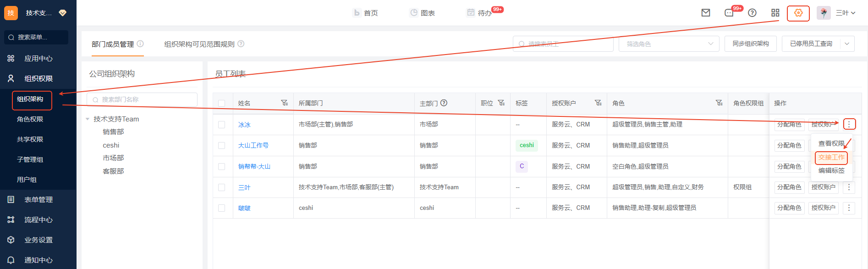Image resolution: width=868 pixels, height=269 pixels.
Task: Open the chat messages icon
Action: coord(729,13)
